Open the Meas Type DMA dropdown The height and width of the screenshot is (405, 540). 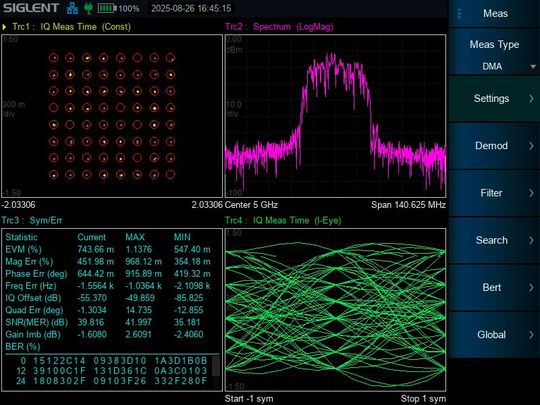494,52
